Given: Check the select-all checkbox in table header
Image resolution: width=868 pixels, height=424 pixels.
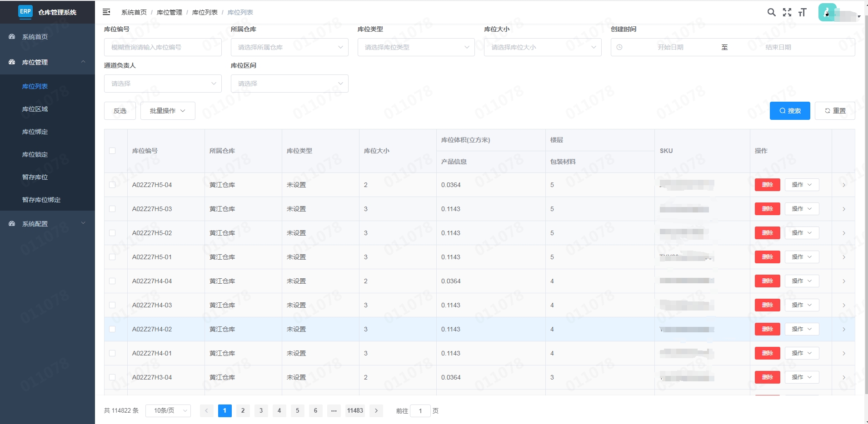Looking at the screenshot, I should click(x=112, y=151).
